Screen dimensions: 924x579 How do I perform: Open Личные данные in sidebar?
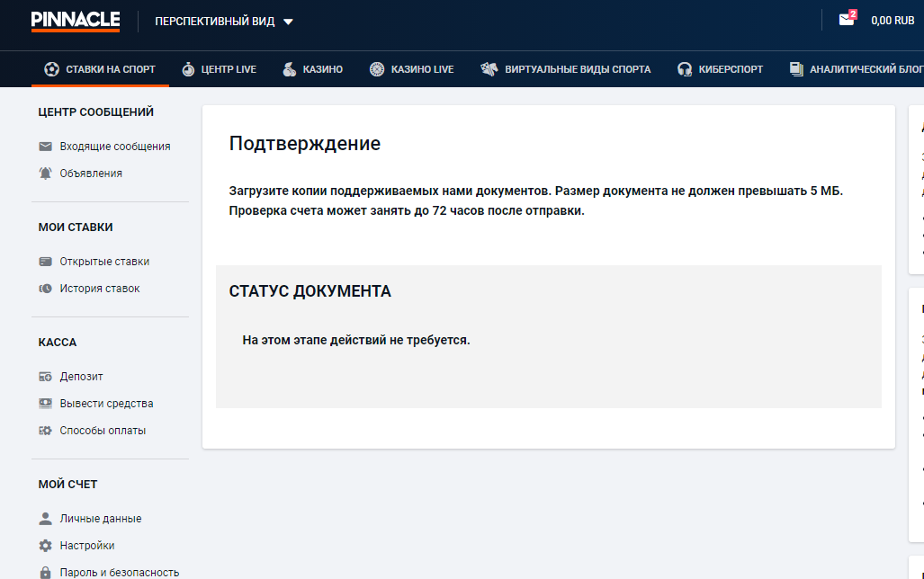point(100,519)
